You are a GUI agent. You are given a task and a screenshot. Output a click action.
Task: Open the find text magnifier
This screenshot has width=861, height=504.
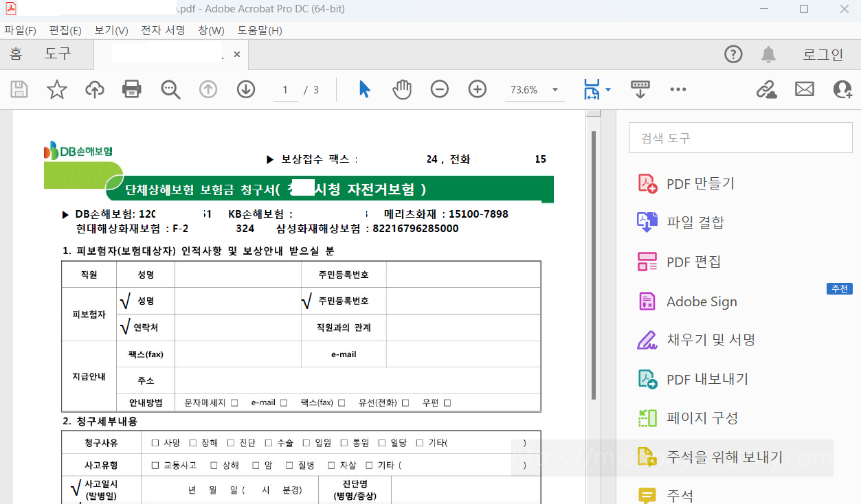pyautogui.click(x=170, y=89)
